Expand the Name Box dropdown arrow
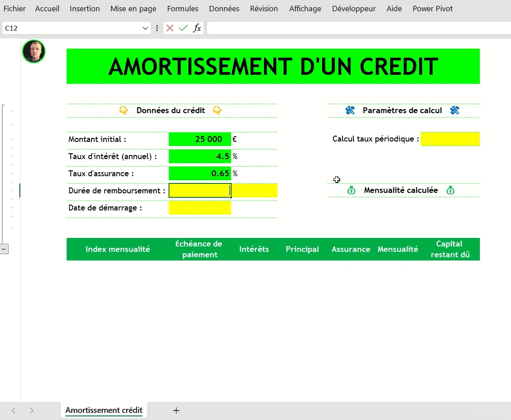Image resolution: width=511 pixels, height=420 pixels. pos(146,28)
